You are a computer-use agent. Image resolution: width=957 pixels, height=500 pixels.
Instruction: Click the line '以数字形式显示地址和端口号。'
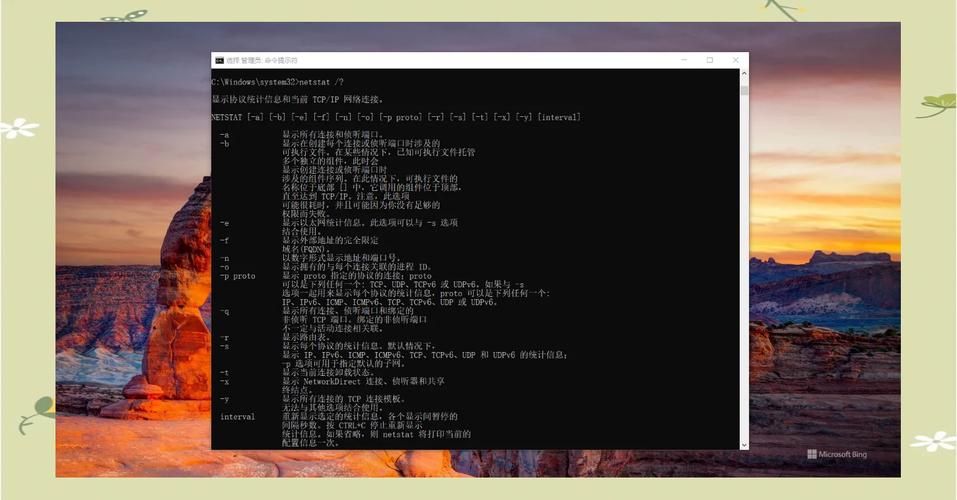coord(341,258)
